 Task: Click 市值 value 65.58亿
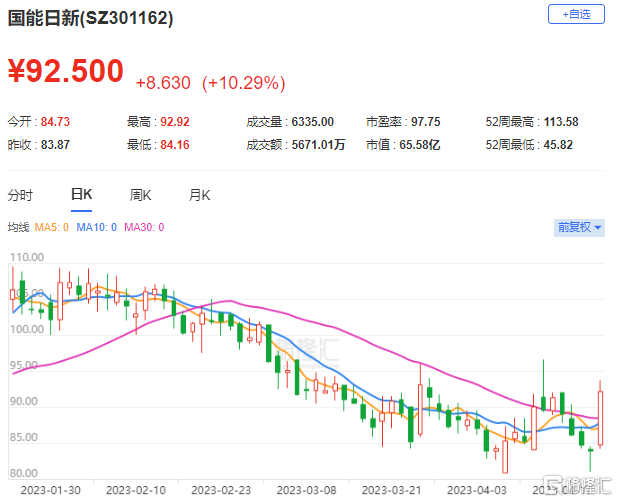click(x=420, y=145)
